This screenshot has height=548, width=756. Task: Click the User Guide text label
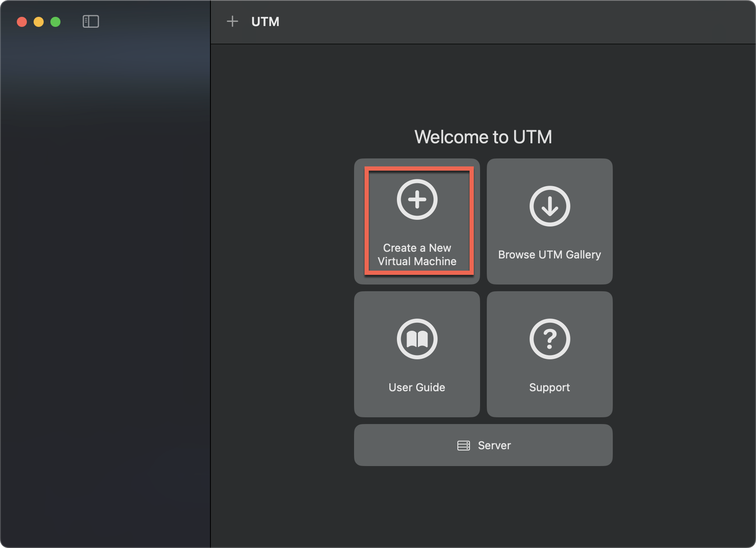[x=417, y=387]
